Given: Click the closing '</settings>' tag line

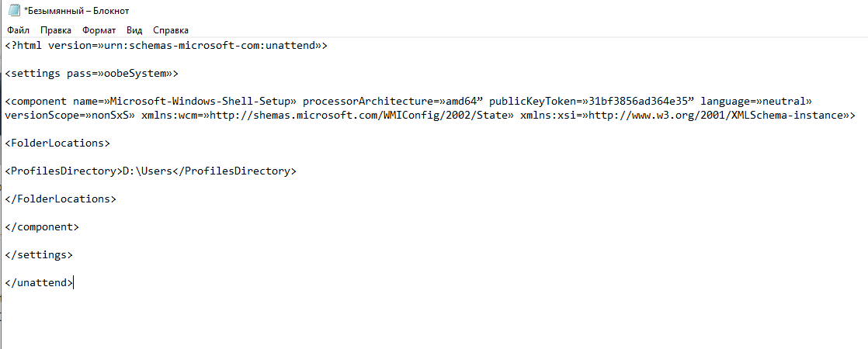Looking at the screenshot, I should (x=39, y=254).
